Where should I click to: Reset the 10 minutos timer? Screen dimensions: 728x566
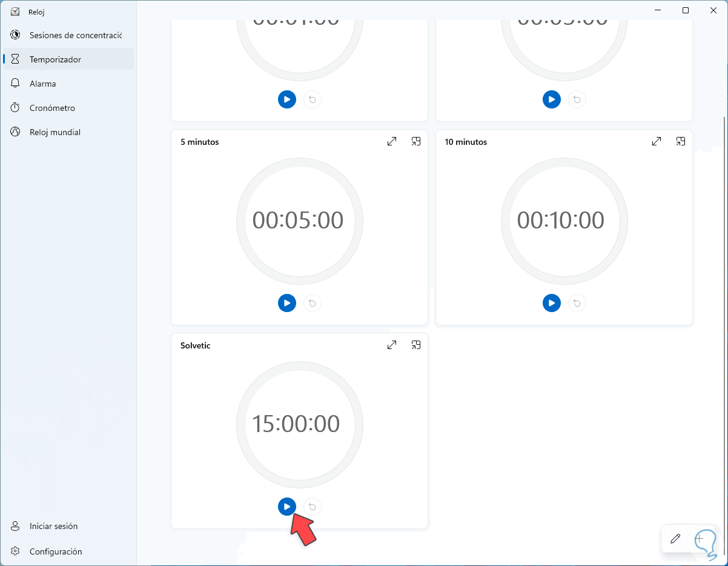577,303
